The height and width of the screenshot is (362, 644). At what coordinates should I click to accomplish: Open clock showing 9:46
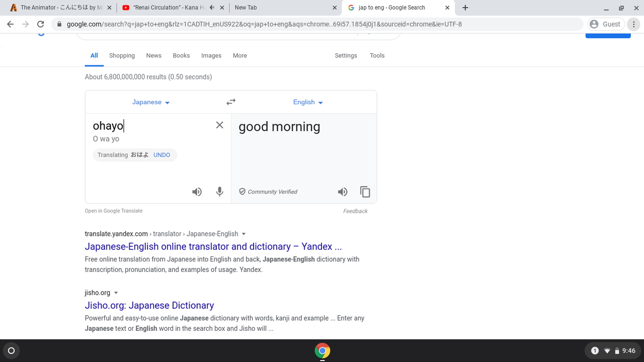(x=629, y=350)
